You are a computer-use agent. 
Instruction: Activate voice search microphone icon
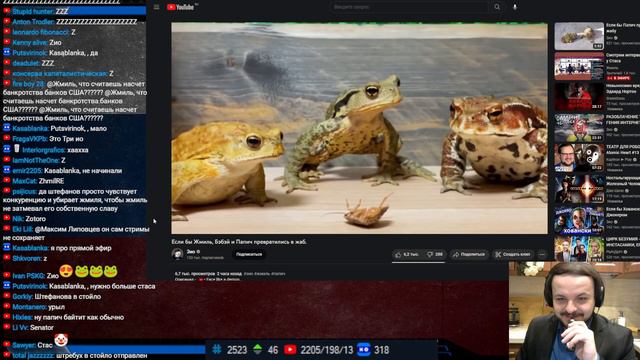pyautogui.click(x=515, y=7)
